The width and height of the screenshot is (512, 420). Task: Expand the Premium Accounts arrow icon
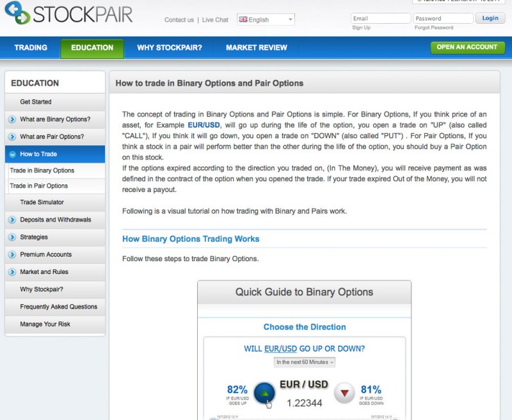[x=12, y=254]
